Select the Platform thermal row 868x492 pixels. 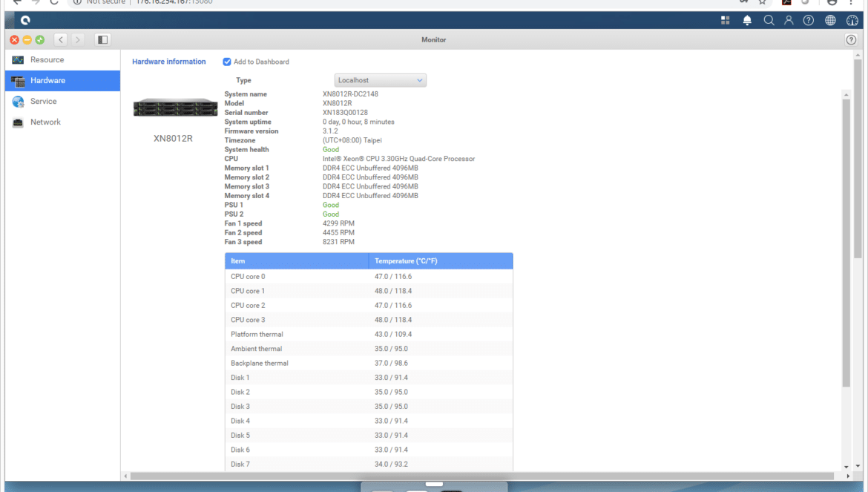(369, 334)
